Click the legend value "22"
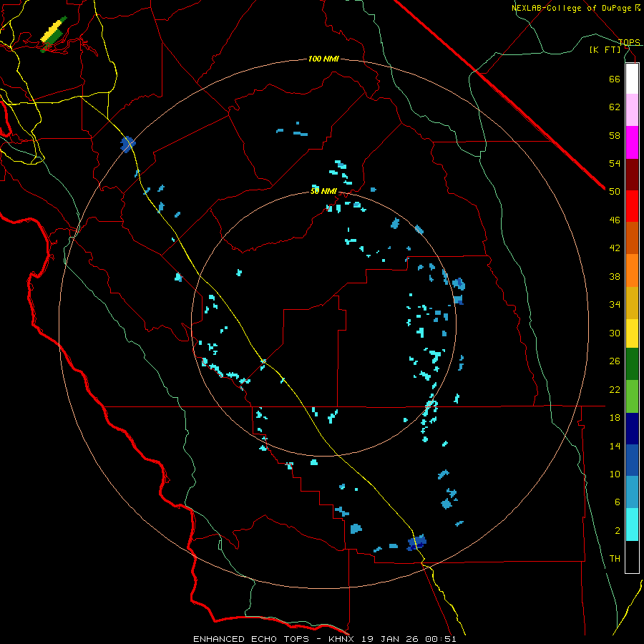This screenshot has height=644, width=644. click(x=615, y=389)
